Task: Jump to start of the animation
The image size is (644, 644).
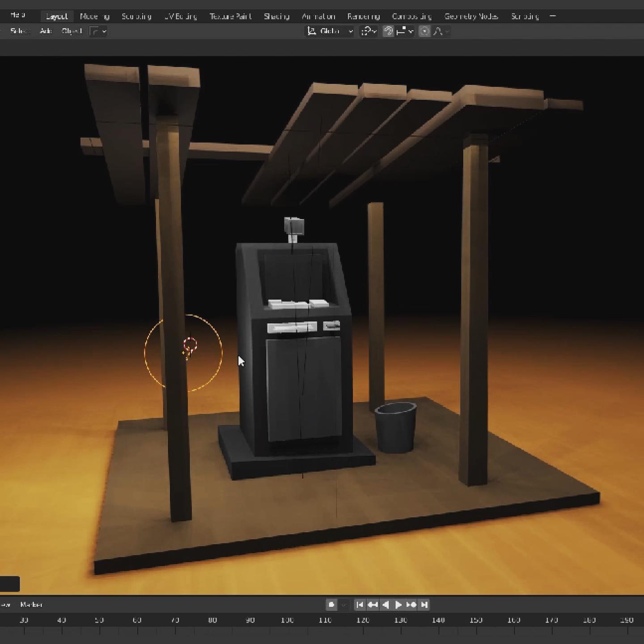Action: coord(360,605)
